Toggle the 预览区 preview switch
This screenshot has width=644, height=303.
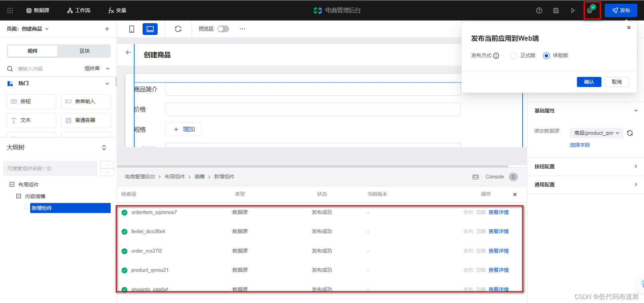[x=223, y=29]
